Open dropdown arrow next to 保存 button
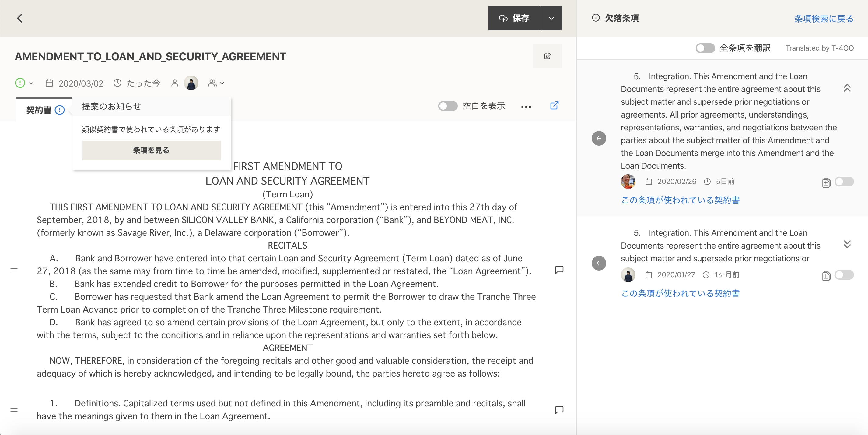This screenshot has height=435, width=868. (x=551, y=18)
